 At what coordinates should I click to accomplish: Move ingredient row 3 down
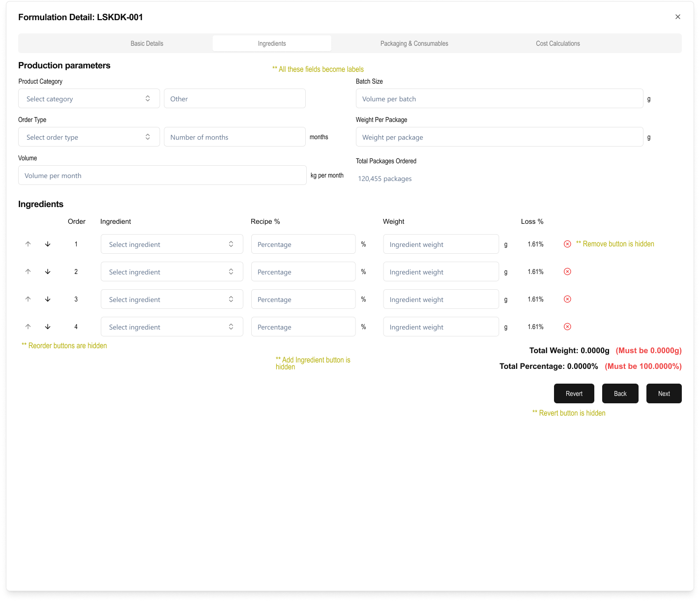tap(48, 299)
